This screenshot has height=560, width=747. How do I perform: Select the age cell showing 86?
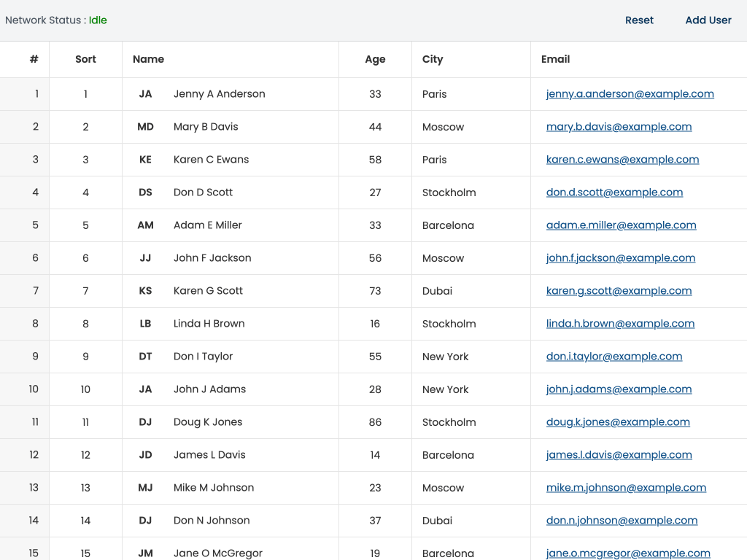point(375,422)
